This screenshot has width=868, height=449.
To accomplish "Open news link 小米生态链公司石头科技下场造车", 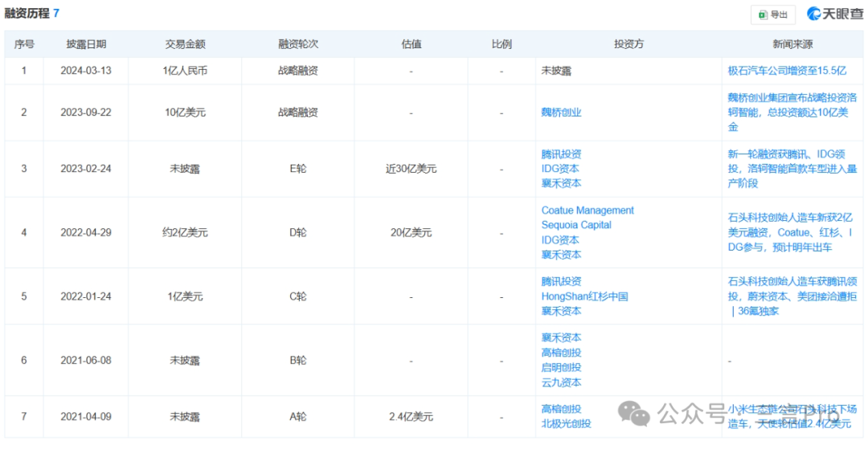I will [x=792, y=416].
